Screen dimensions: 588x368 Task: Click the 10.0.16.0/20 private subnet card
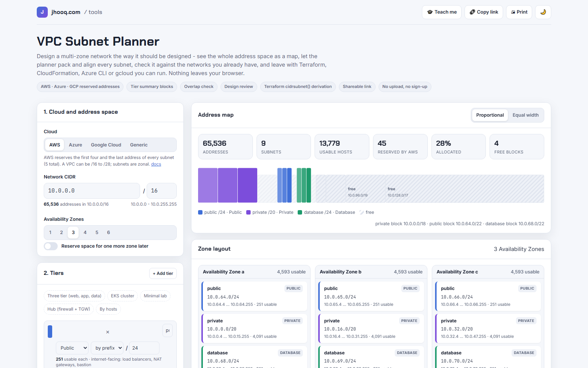pyautogui.click(x=371, y=328)
